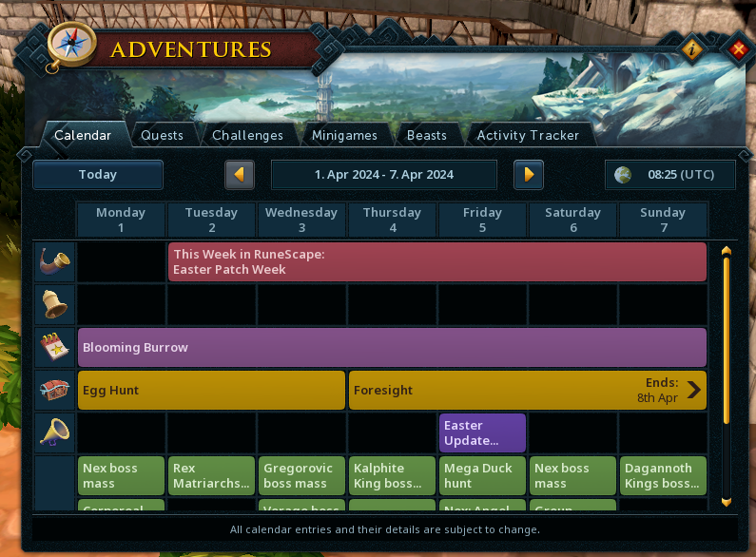
Task: Toggle the 08:25 (UTC) time zone display
Action: (x=670, y=175)
